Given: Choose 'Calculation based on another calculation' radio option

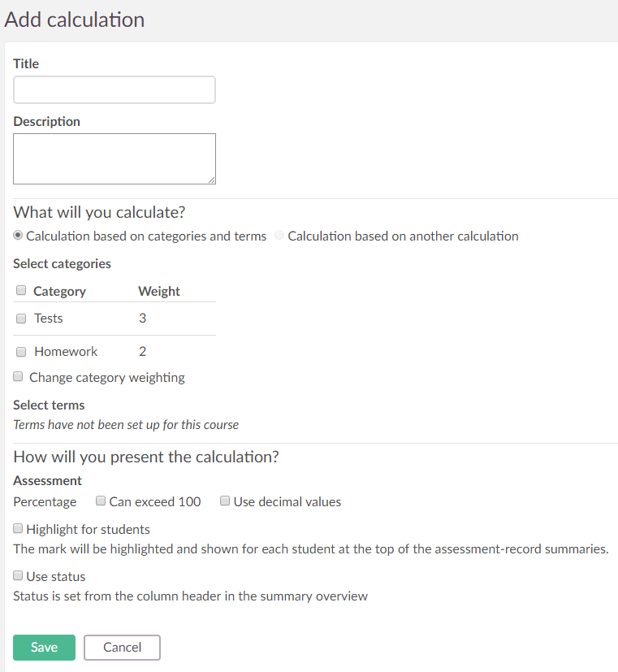Looking at the screenshot, I should (x=280, y=236).
